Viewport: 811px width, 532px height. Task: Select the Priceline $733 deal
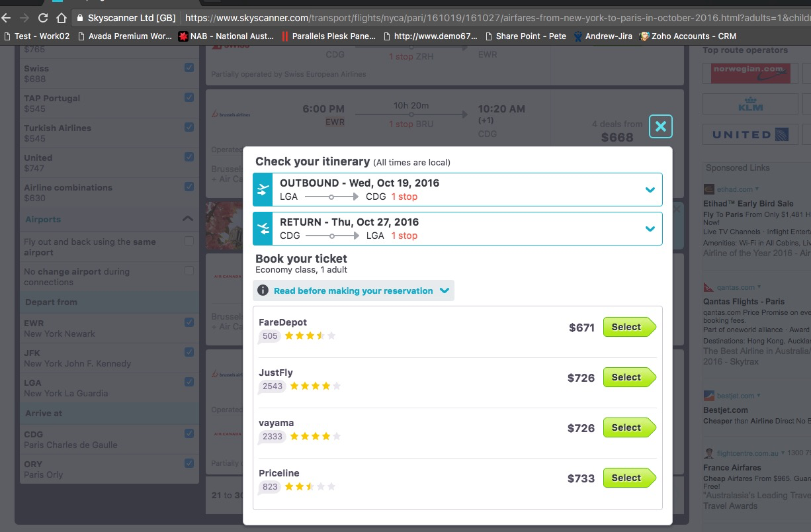(629, 478)
